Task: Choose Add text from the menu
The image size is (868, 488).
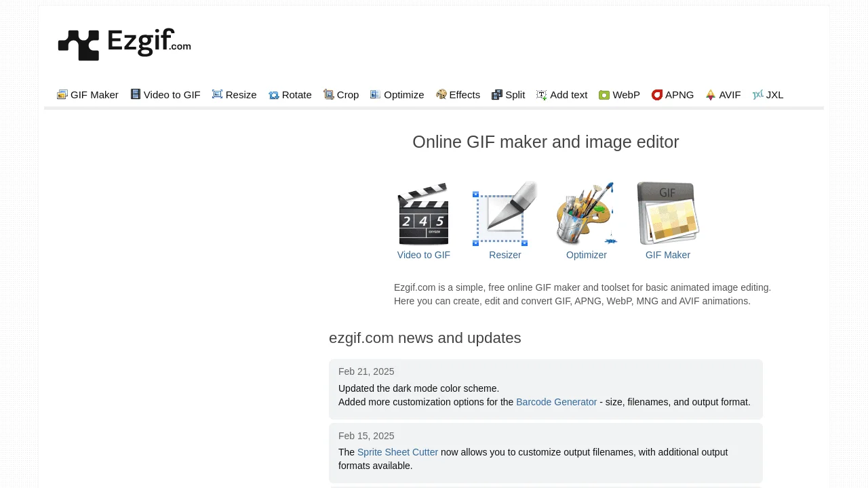Action: [x=568, y=95]
